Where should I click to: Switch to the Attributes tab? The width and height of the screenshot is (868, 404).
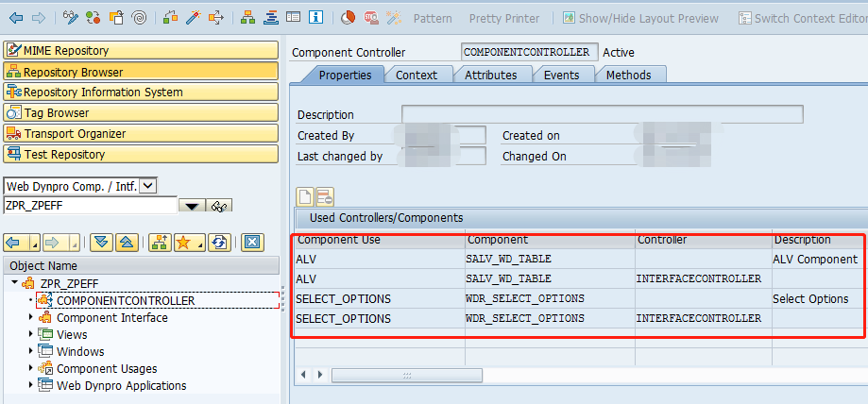(490, 75)
